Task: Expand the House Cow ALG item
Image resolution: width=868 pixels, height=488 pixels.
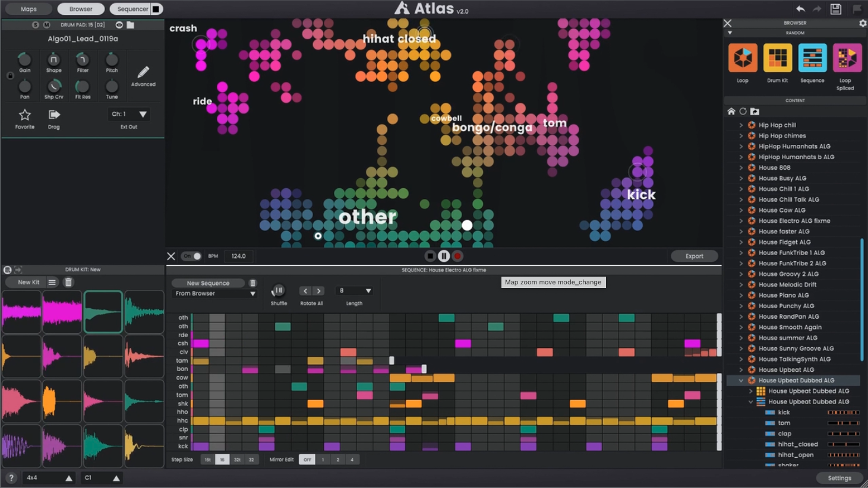Action: coord(741,210)
